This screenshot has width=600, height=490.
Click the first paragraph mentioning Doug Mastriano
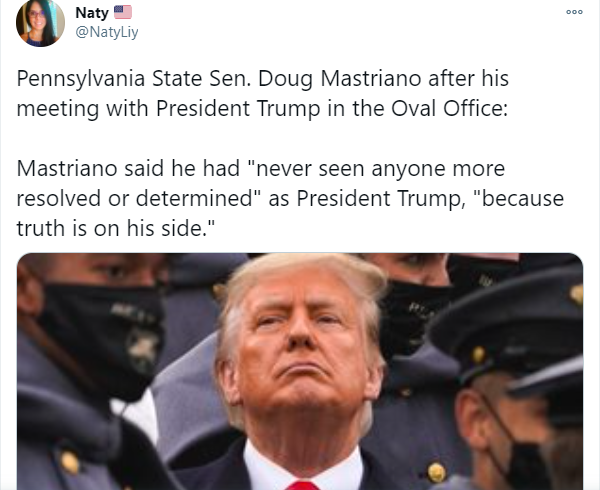(x=262, y=93)
